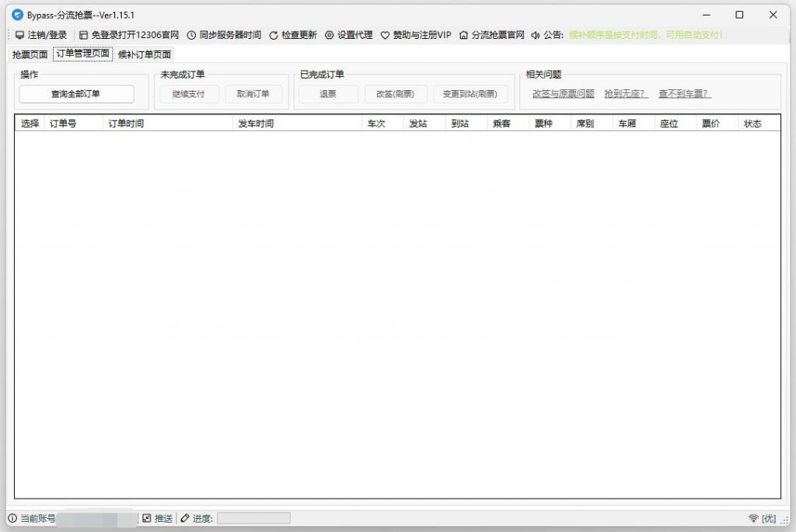Open the 抢到无座? help link
Screen dimensions: 796x532
point(624,93)
